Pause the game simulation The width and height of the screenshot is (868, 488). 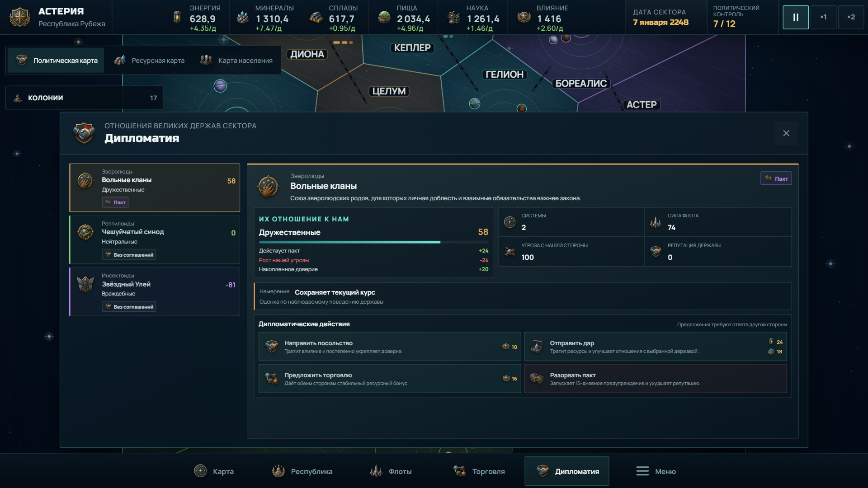[x=796, y=17]
